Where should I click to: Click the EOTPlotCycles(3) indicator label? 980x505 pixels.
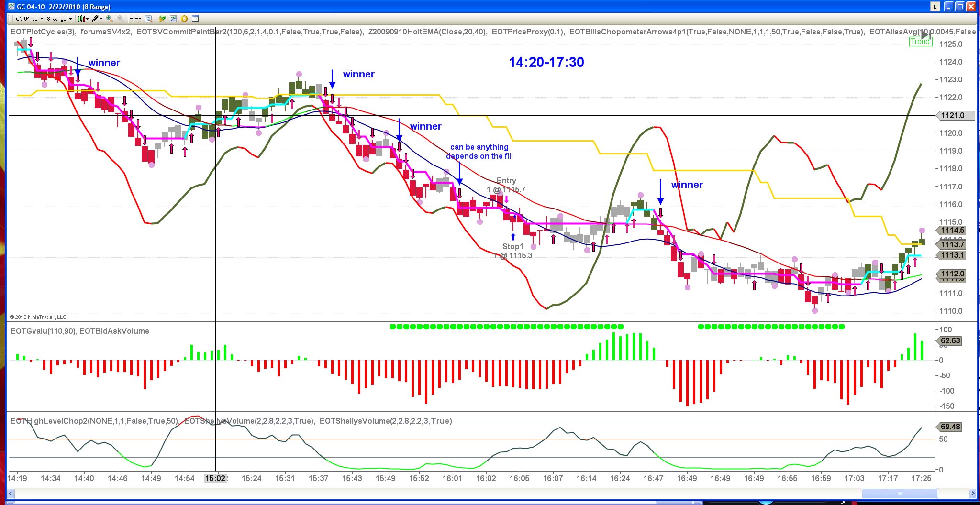(43, 32)
